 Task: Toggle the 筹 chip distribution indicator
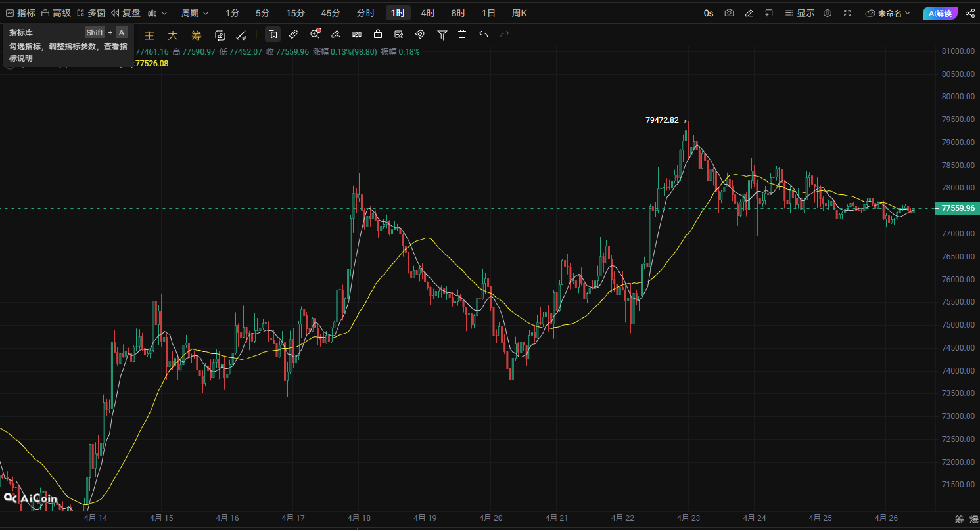pyautogui.click(x=196, y=35)
